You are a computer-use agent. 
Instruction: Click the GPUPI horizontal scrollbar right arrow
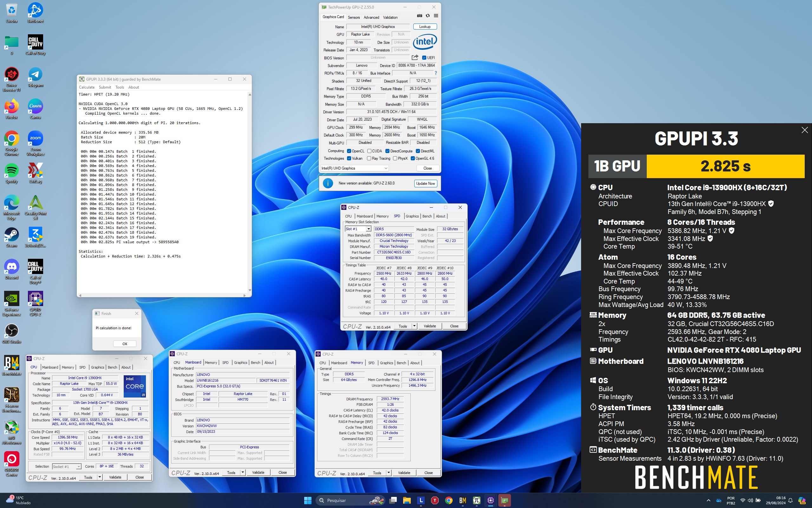point(245,295)
